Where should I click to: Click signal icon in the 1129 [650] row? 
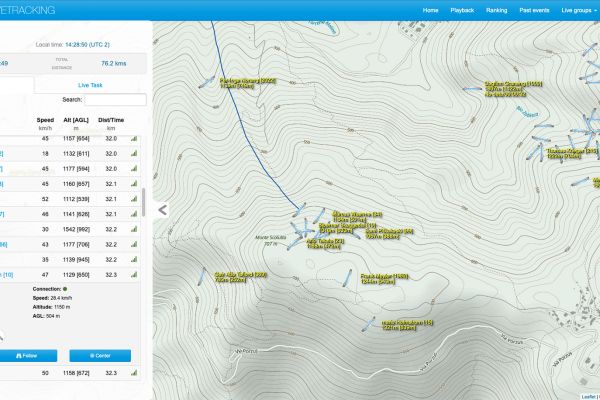pos(134,274)
